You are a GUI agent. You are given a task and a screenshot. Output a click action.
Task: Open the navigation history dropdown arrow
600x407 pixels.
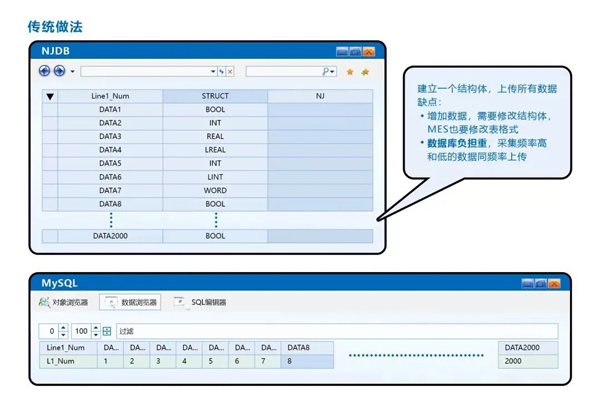[x=72, y=72]
